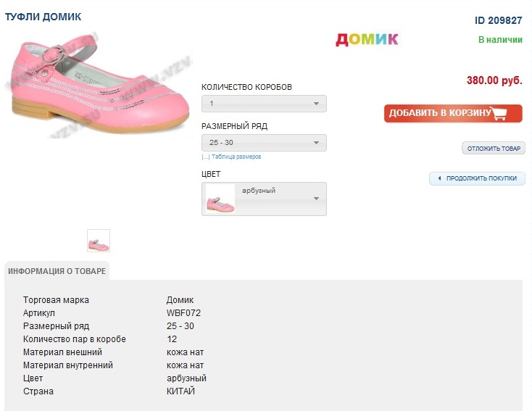Open the Количество коробов dropdown

(x=264, y=104)
